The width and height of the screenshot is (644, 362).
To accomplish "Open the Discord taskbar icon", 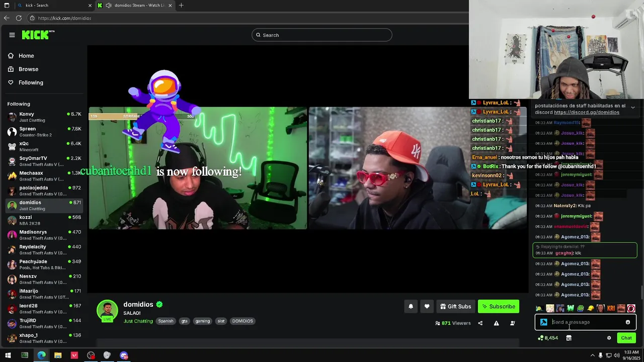I will pos(124,355).
